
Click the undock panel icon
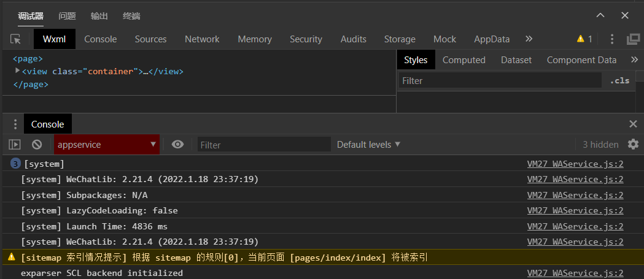coord(634,39)
